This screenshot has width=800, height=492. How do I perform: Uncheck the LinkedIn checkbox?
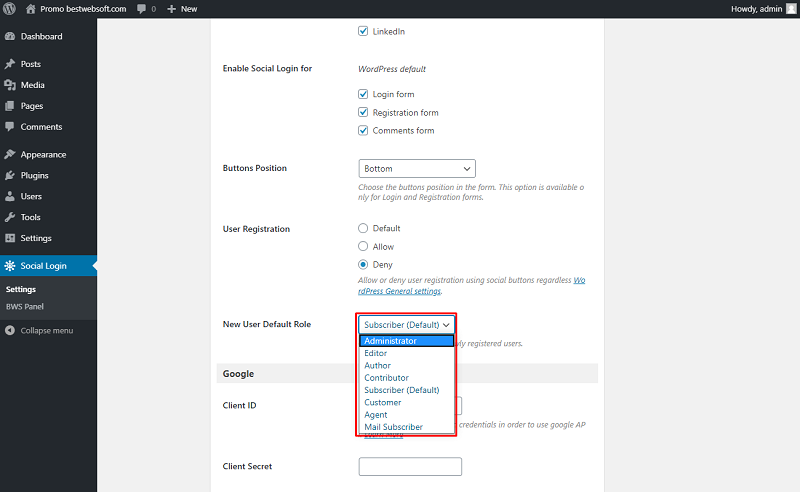coord(363,31)
